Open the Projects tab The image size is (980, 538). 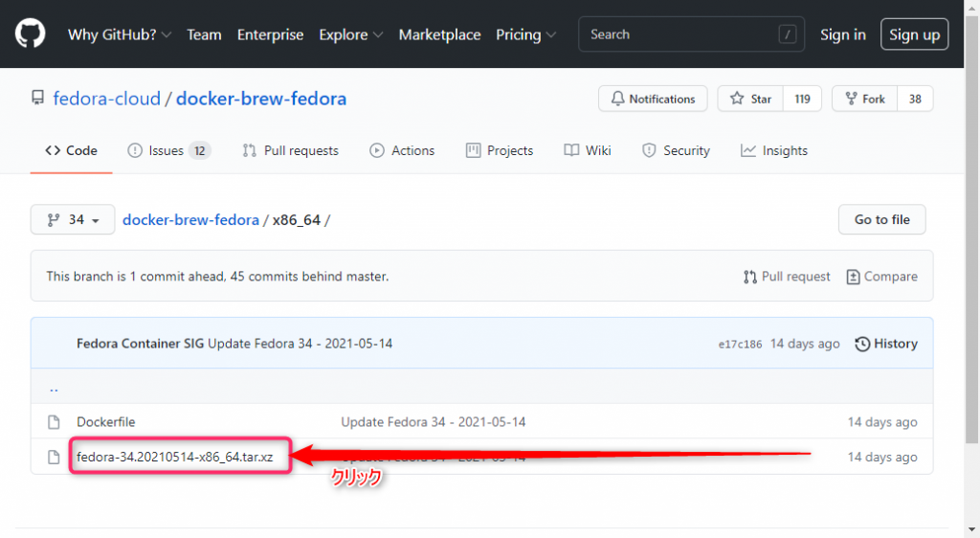[x=500, y=150]
